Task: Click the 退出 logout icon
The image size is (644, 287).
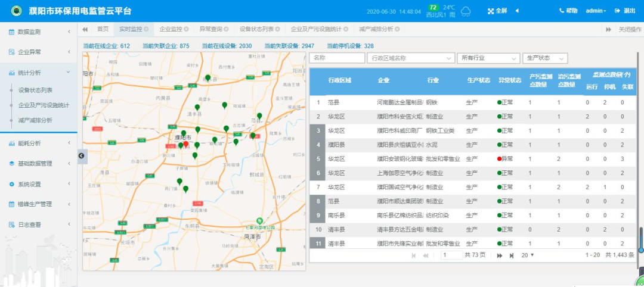Action: pos(617,11)
